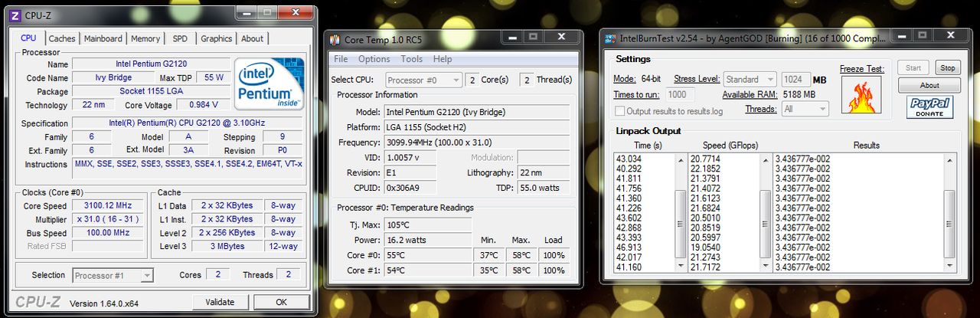The height and width of the screenshot is (318, 980).
Task: Switch to the Caches tab
Action: pyautogui.click(x=62, y=38)
